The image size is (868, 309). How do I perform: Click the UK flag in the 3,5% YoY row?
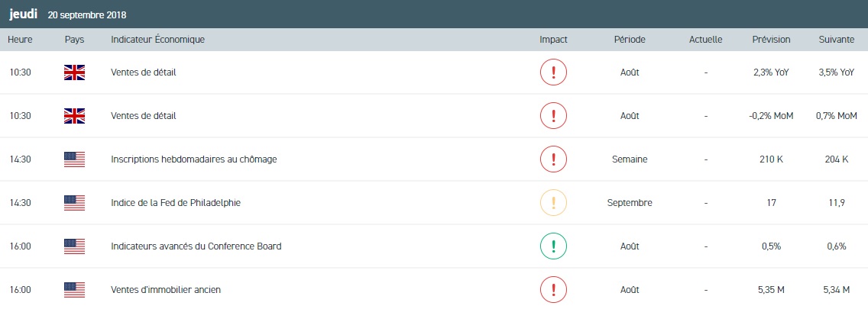(x=74, y=72)
